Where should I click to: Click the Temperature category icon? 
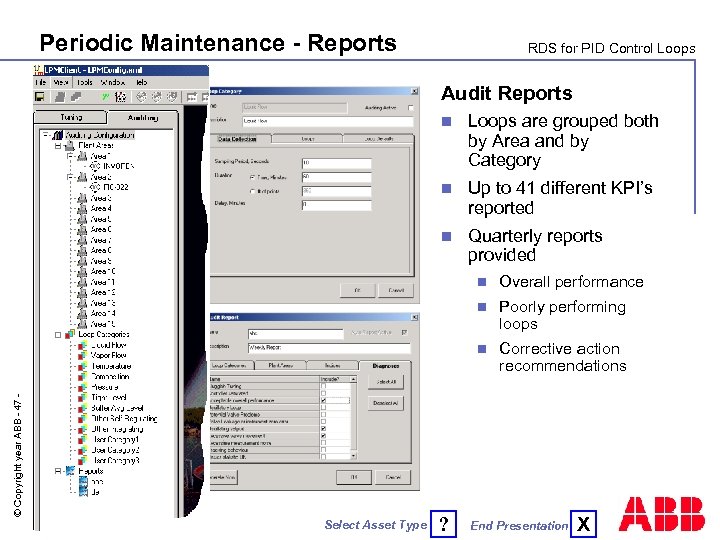coord(83,366)
